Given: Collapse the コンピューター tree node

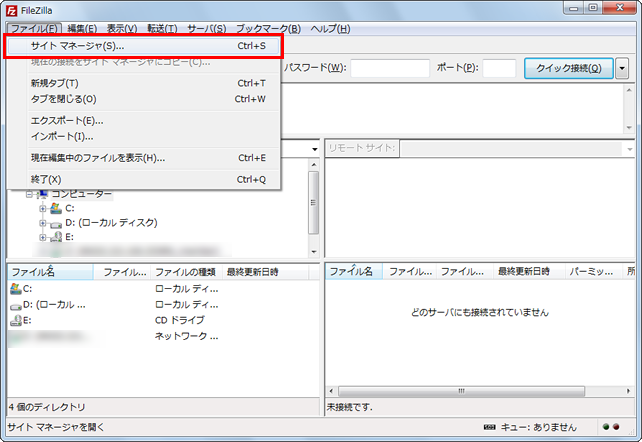Looking at the screenshot, I should pos(29,194).
